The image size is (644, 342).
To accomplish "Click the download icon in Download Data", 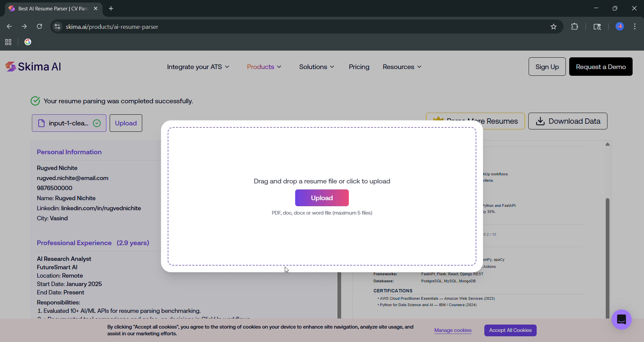I will point(540,121).
